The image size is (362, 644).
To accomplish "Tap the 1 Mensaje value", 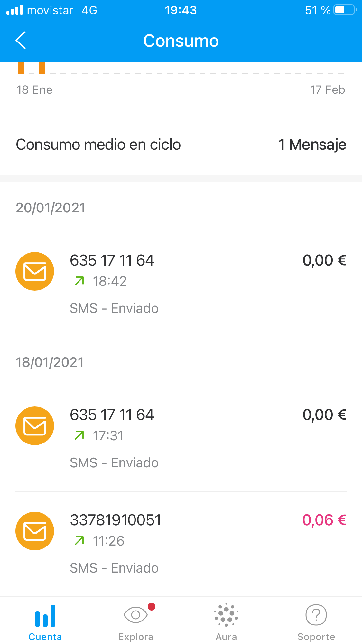I will (x=312, y=145).
